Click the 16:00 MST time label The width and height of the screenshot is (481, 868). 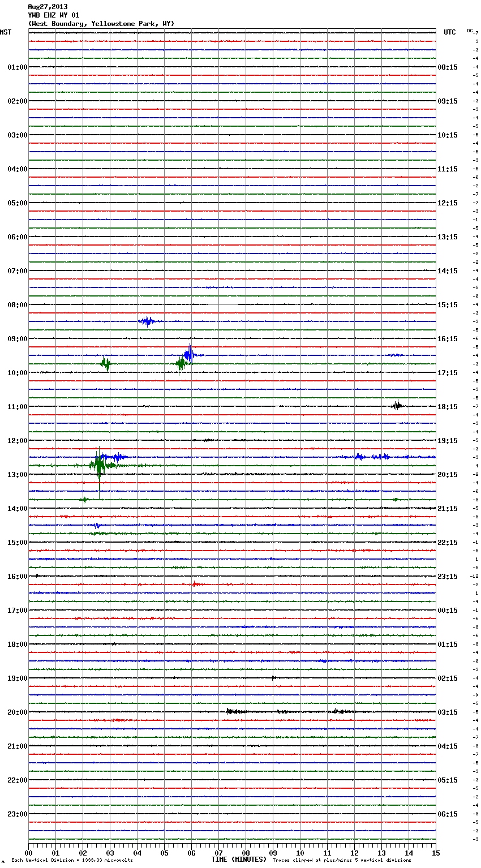point(18,577)
